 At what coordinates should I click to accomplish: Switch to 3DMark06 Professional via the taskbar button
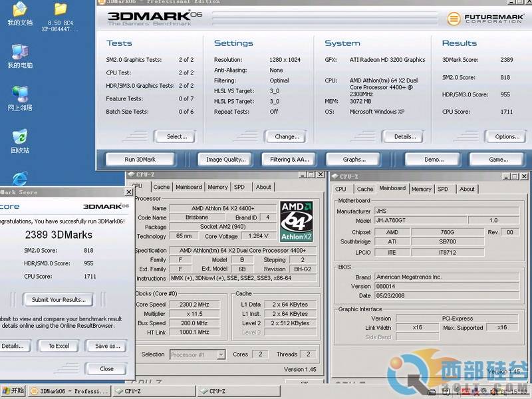(70, 391)
